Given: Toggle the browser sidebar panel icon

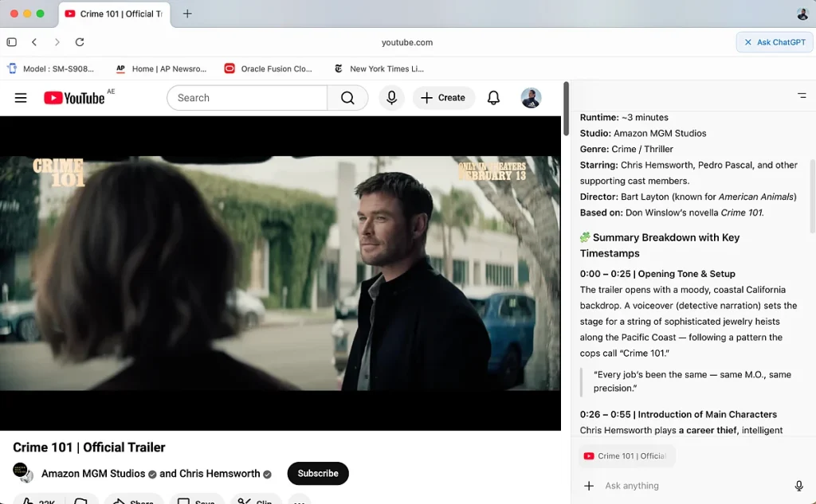Looking at the screenshot, I should click(11, 42).
